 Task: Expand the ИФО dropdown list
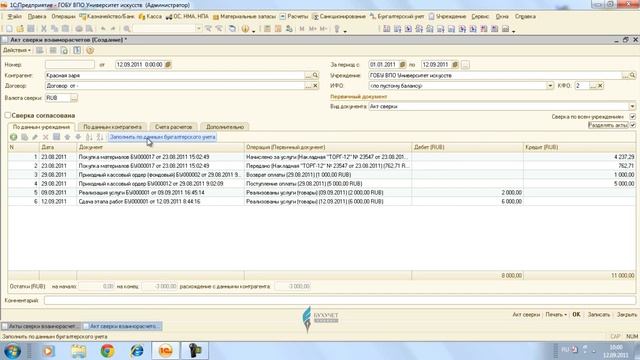pyautogui.click(x=550, y=86)
